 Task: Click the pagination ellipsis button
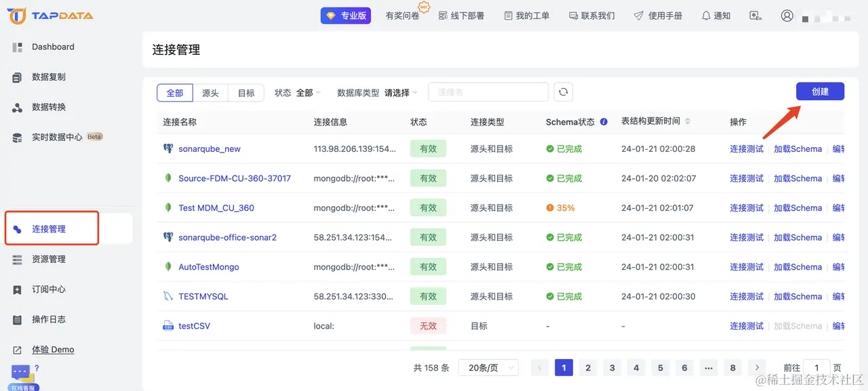709,368
